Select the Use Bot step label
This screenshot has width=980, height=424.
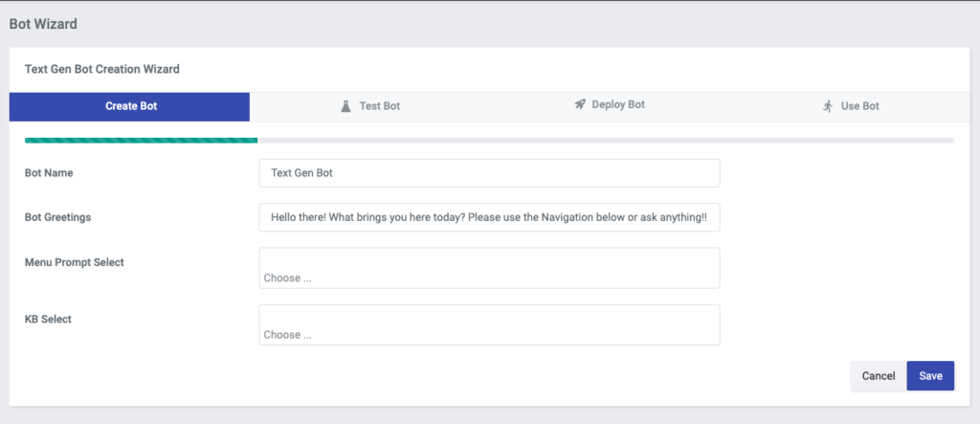click(x=860, y=106)
